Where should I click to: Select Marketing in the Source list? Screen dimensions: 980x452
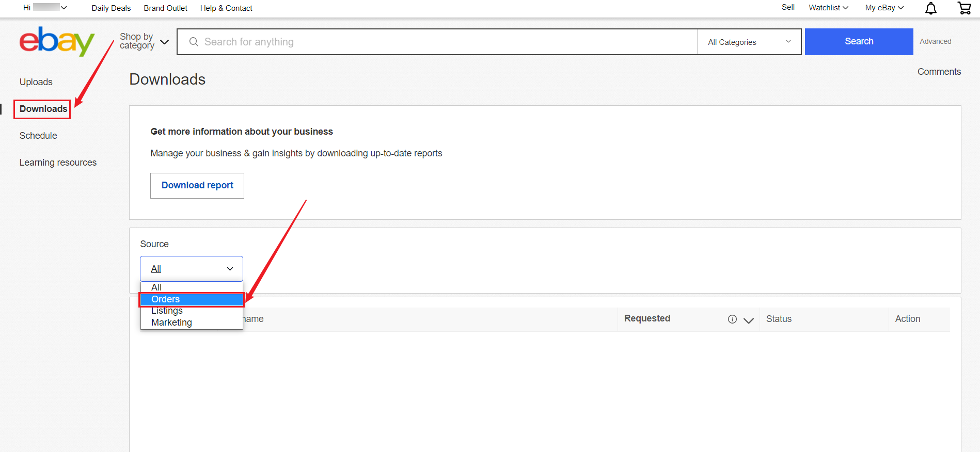pos(192,322)
